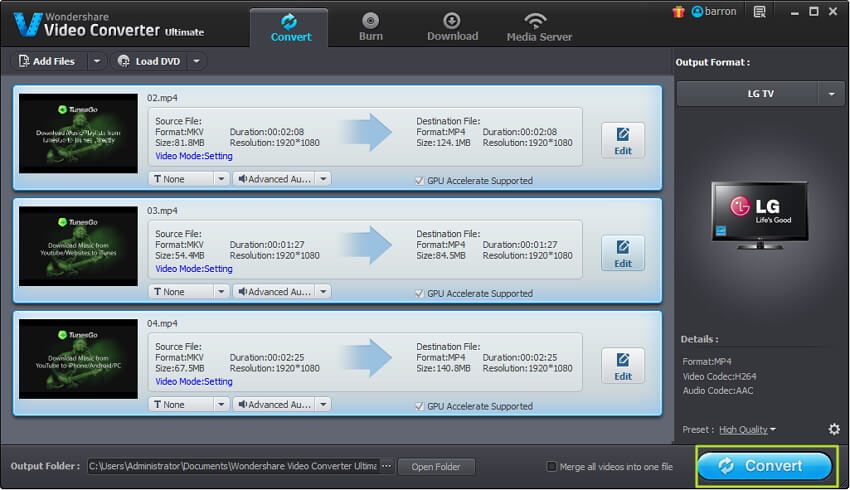The height and width of the screenshot is (490, 850).
Task: Open the gift box icon
Action: [678, 12]
